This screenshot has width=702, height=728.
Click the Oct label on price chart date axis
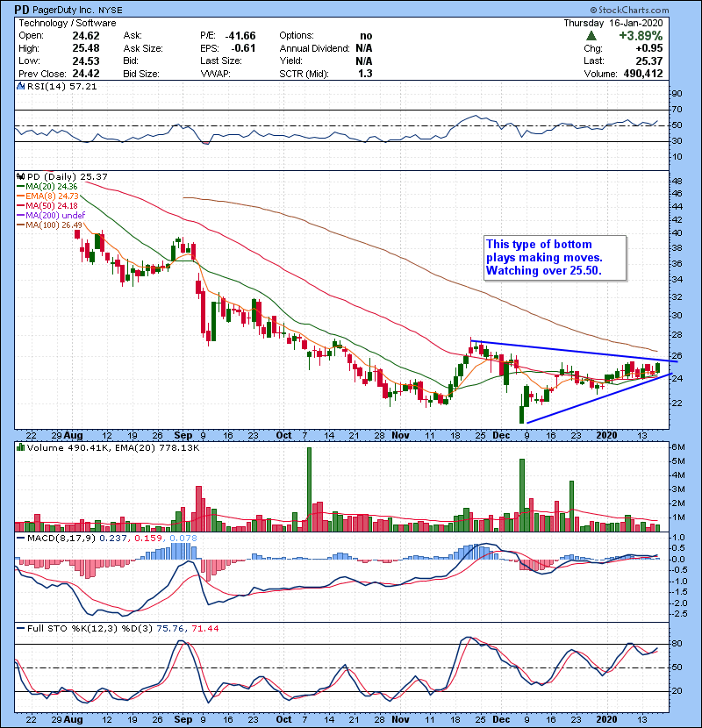[x=283, y=436]
